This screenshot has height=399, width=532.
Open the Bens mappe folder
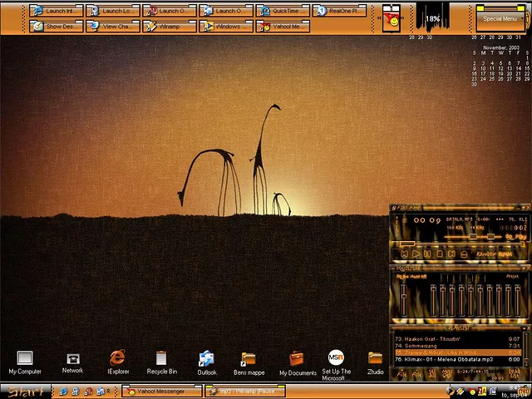tap(248, 359)
